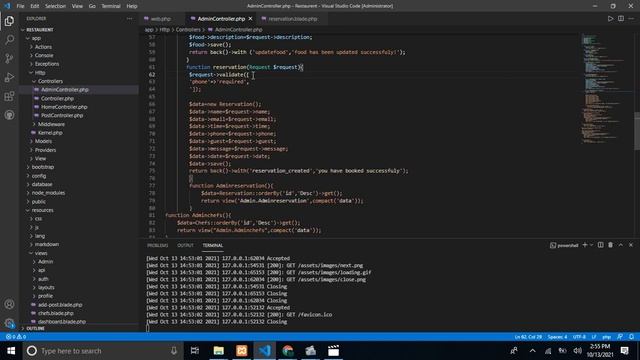The width and height of the screenshot is (640, 360).
Task: Open the Accounts menu icon
Action: pos(9,304)
